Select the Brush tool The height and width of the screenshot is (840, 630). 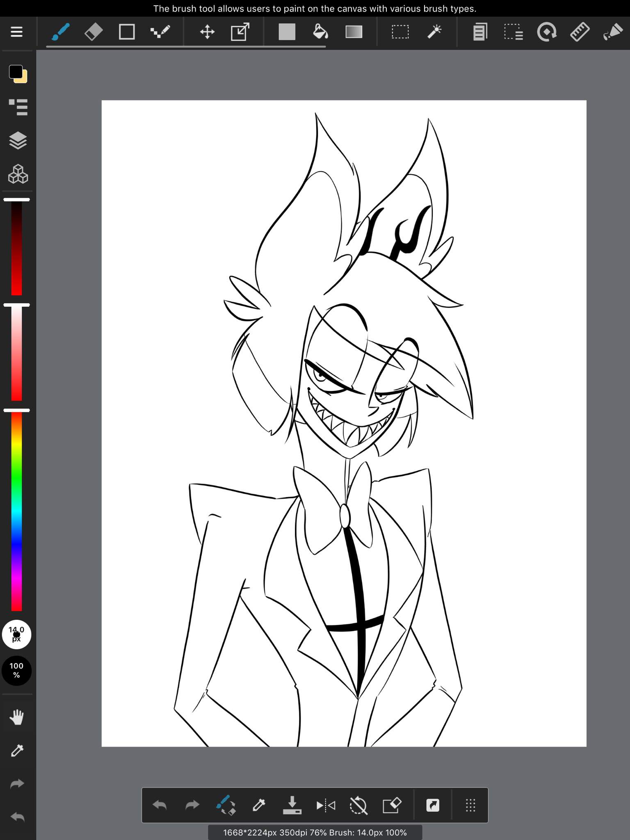(61, 32)
